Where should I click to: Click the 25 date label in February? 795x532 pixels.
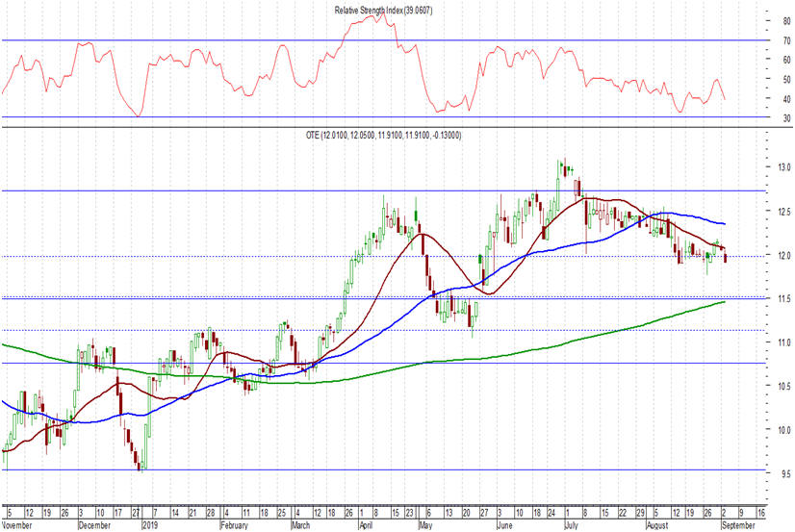pyautogui.click(x=282, y=513)
